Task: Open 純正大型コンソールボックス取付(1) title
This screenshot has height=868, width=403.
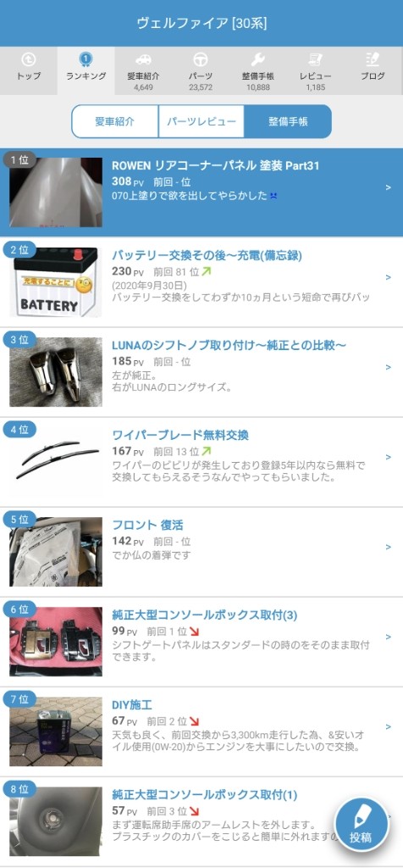Action: point(205,795)
